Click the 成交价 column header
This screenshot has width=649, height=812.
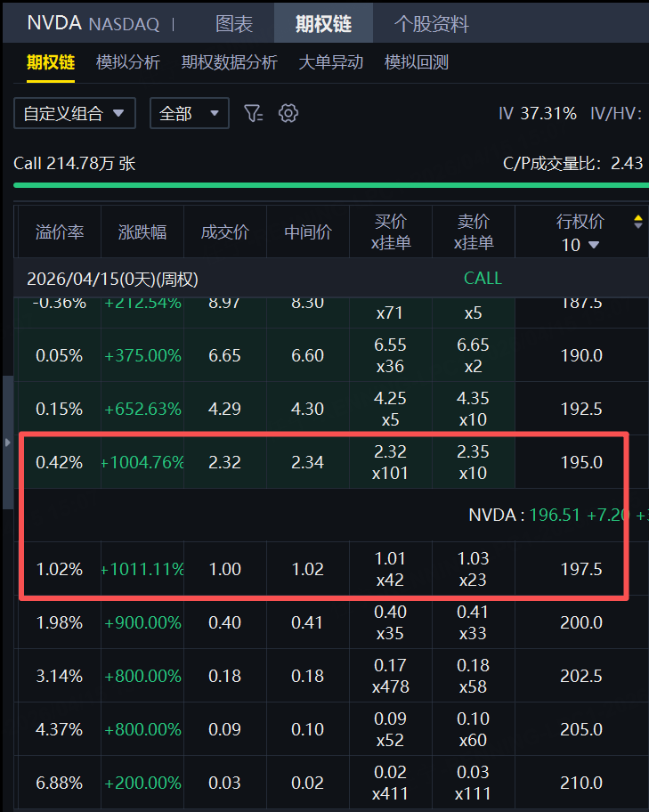pyautogui.click(x=225, y=232)
